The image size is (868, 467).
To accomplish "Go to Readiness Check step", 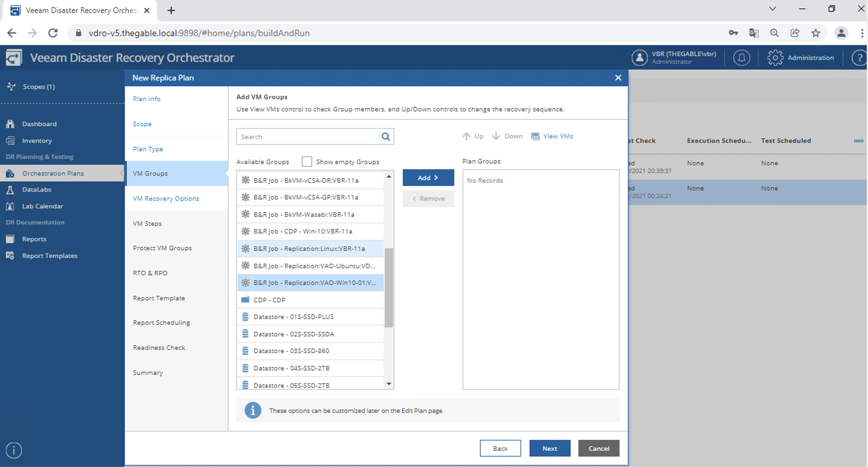I will coord(159,348).
